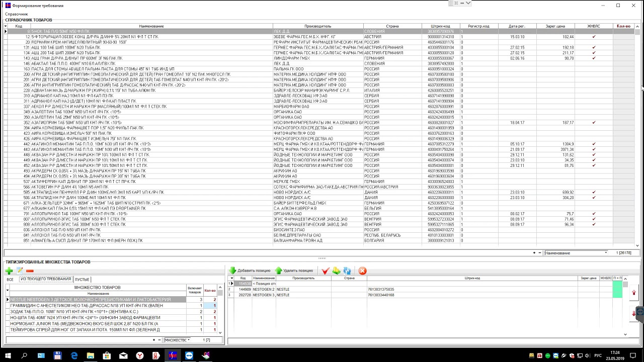Open Task View on the taskbar
The height and width of the screenshot is (362, 644).
(x=41, y=355)
